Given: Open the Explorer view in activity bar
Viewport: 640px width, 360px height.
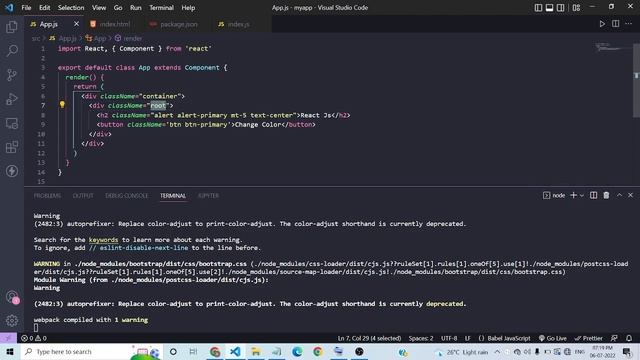Looking at the screenshot, I should tap(12, 27).
